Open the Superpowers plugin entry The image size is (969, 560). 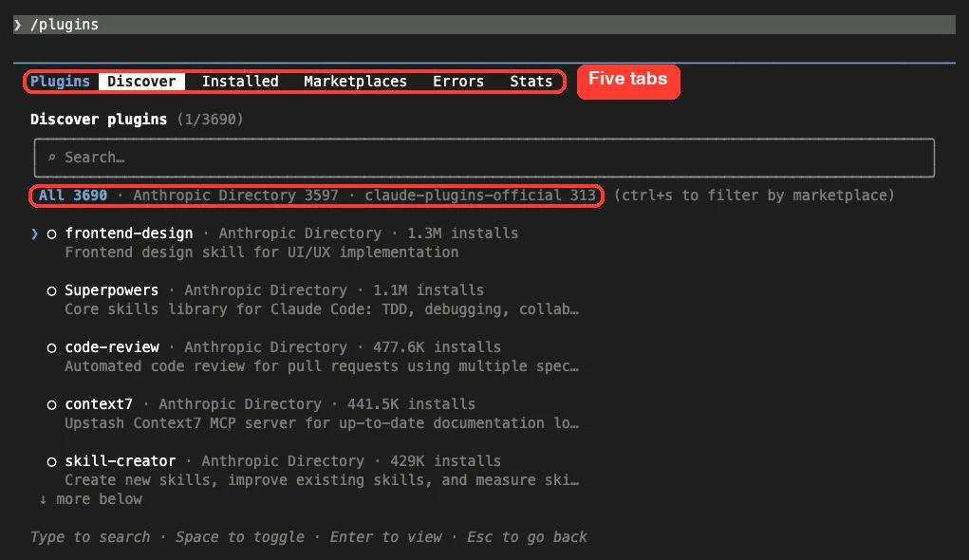[111, 289]
